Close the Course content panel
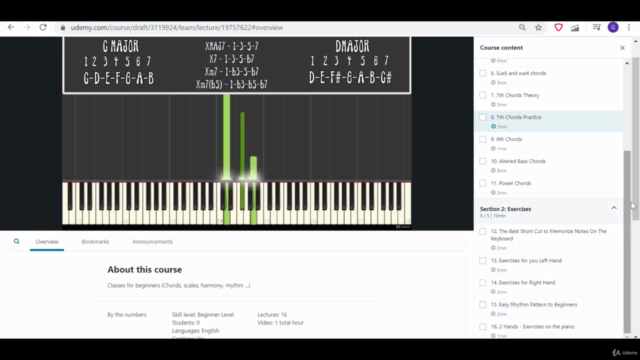The width and height of the screenshot is (640, 360). 622,48
